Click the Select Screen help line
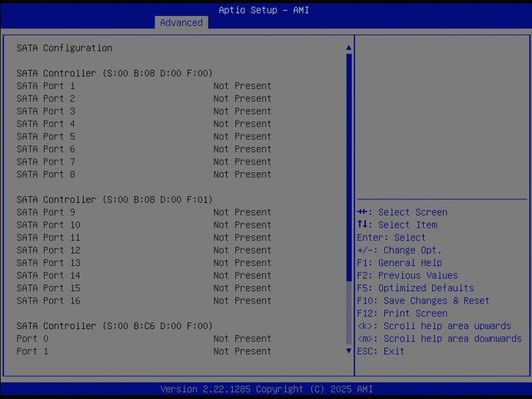This screenshot has width=532, height=399. pos(402,212)
